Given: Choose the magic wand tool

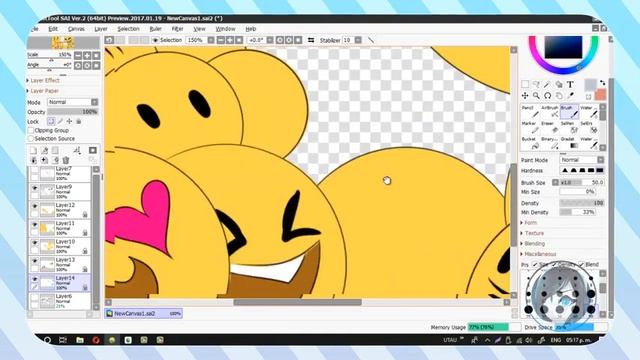Looking at the screenshot, I should point(547,84).
